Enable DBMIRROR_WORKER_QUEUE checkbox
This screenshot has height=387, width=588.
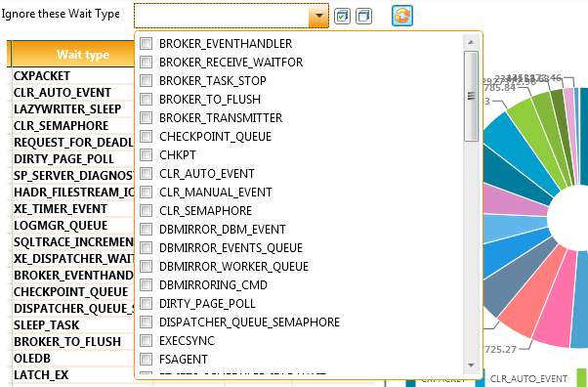coord(146,267)
